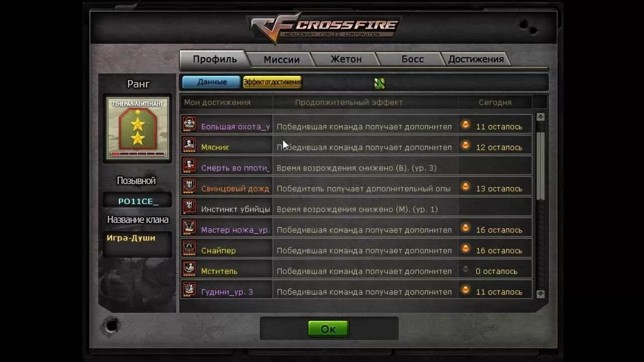Switch to the Достижения tab
The width and height of the screenshot is (644, 362).
pyautogui.click(x=475, y=59)
